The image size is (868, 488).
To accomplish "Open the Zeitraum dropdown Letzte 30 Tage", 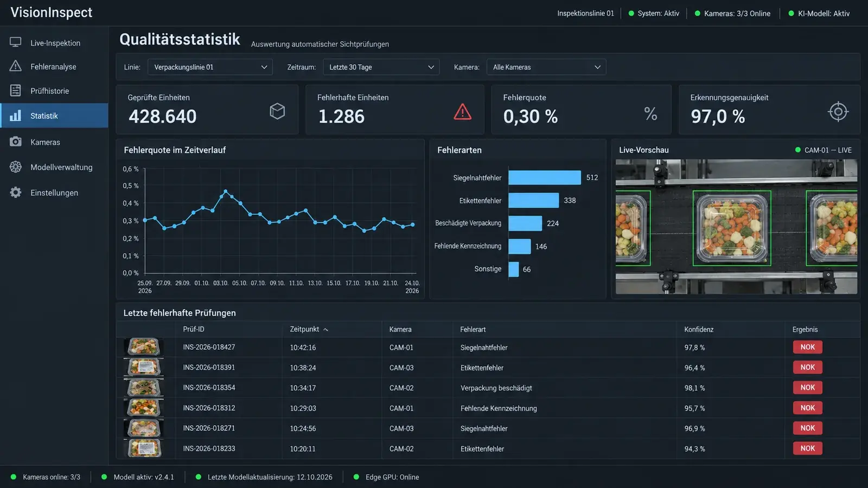I will (381, 67).
